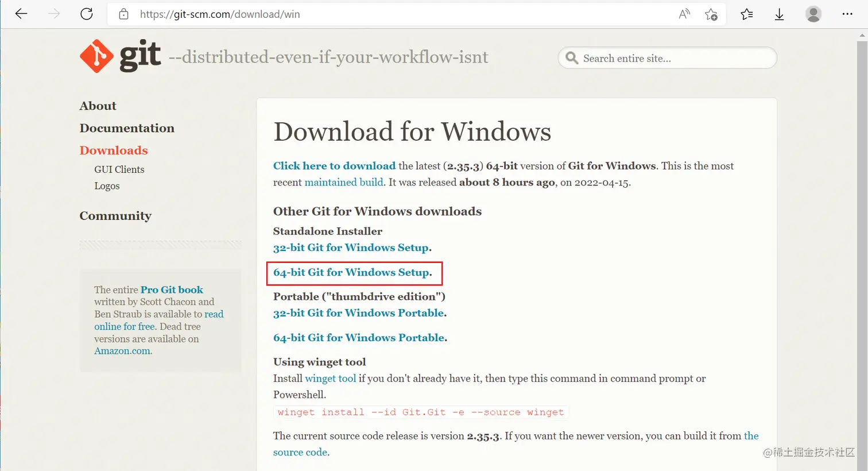
Task: Download 64-bit Git for Windows Portable
Action: click(x=359, y=338)
